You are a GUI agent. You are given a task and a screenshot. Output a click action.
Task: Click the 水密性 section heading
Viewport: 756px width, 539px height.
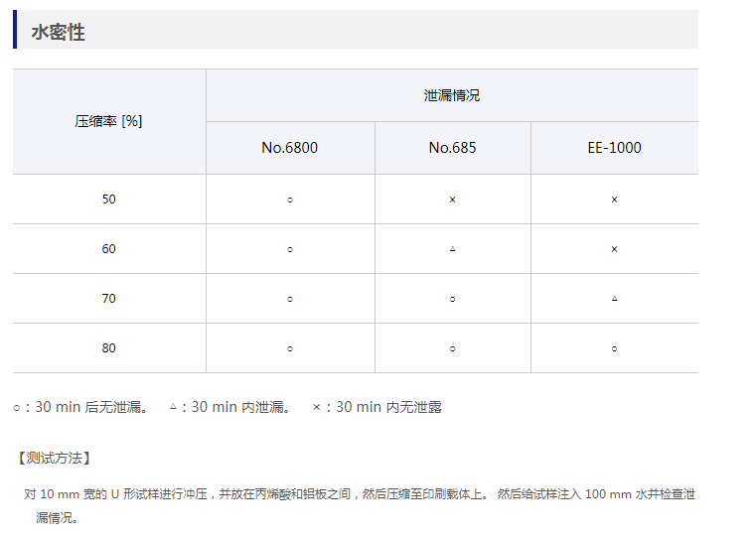point(58,32)
